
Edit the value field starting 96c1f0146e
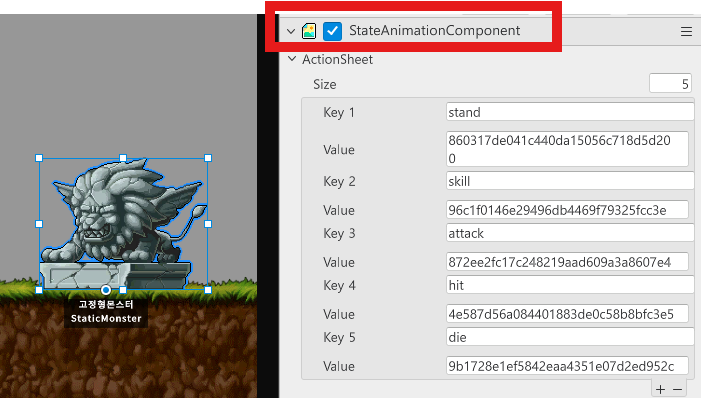[x=567, y=210]
